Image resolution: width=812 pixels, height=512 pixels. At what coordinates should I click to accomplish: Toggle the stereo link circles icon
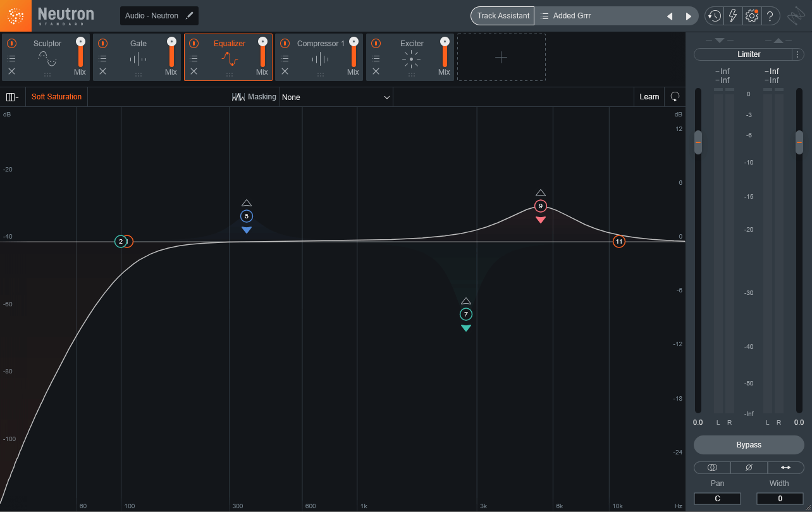712,468
